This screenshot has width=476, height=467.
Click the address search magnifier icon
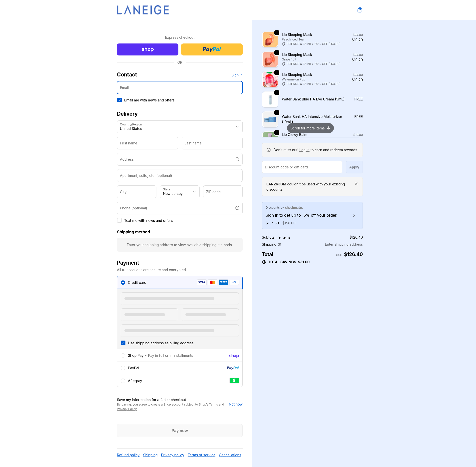(x=237, y=159)
